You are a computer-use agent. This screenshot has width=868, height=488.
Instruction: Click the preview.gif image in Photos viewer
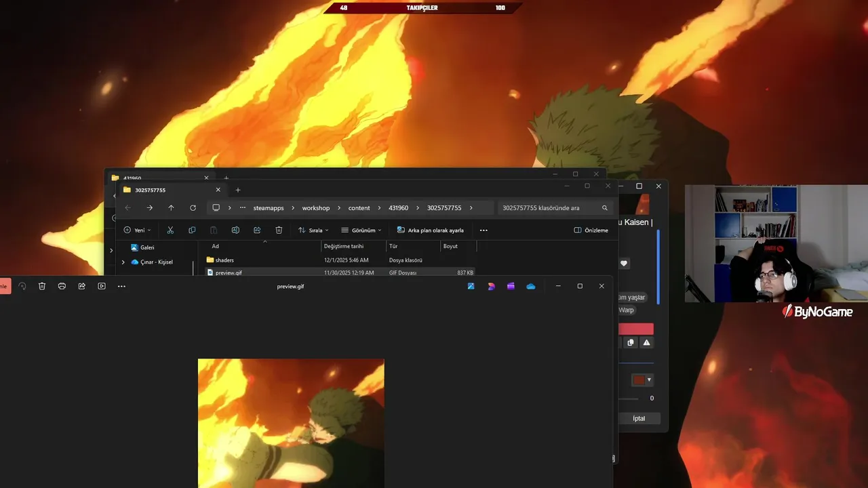[291, 423]
